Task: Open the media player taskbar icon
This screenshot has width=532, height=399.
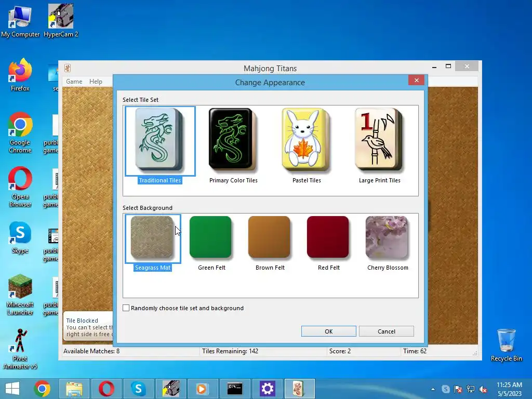Action: pyautogui.click(x=203, y=389)
